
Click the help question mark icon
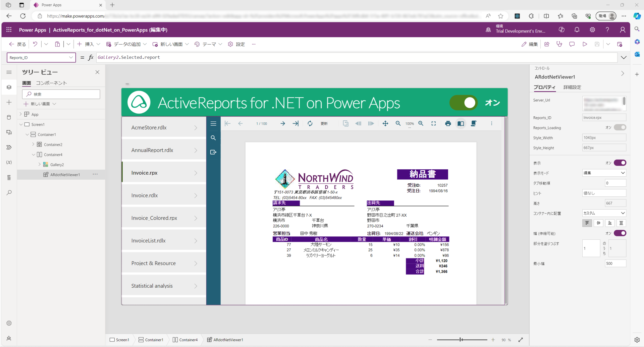(607, 30)
